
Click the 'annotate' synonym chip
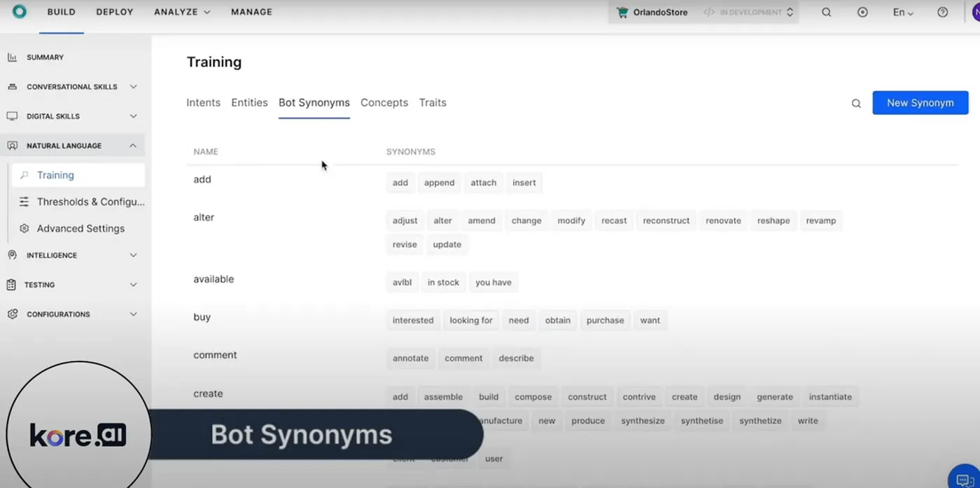click(410, 358)
